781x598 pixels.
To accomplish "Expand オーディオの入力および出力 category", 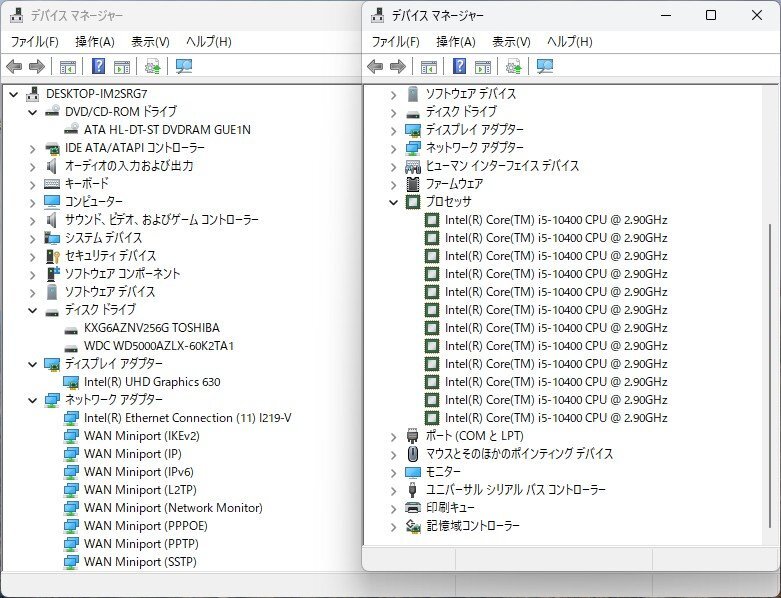I will click(32, 166).
